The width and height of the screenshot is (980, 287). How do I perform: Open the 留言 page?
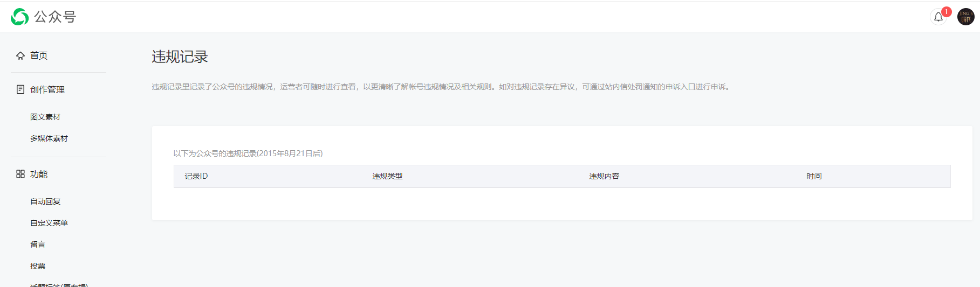[x=38, y=244]
